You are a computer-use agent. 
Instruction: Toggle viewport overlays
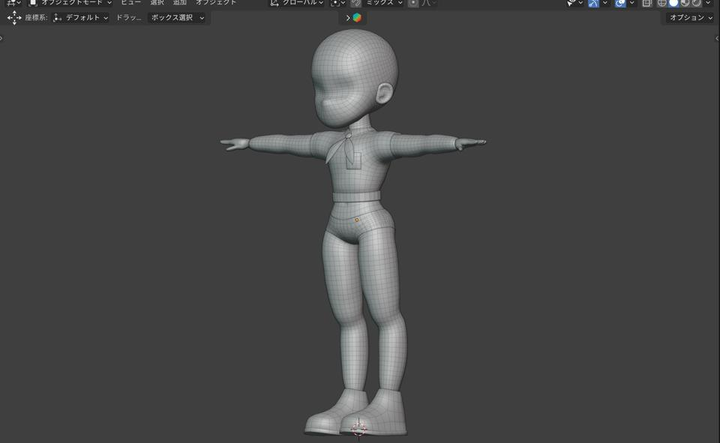click(x=620, y=3)
